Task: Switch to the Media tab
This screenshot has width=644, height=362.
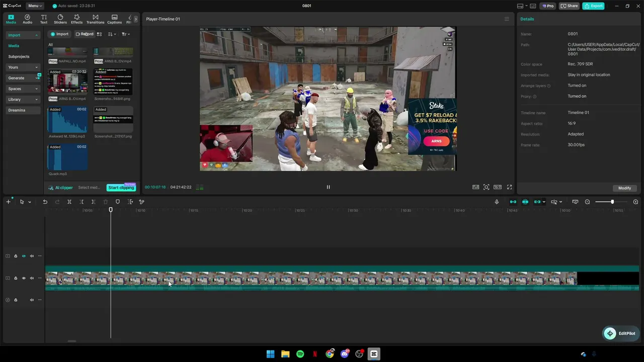Action: tap(11, 19)
